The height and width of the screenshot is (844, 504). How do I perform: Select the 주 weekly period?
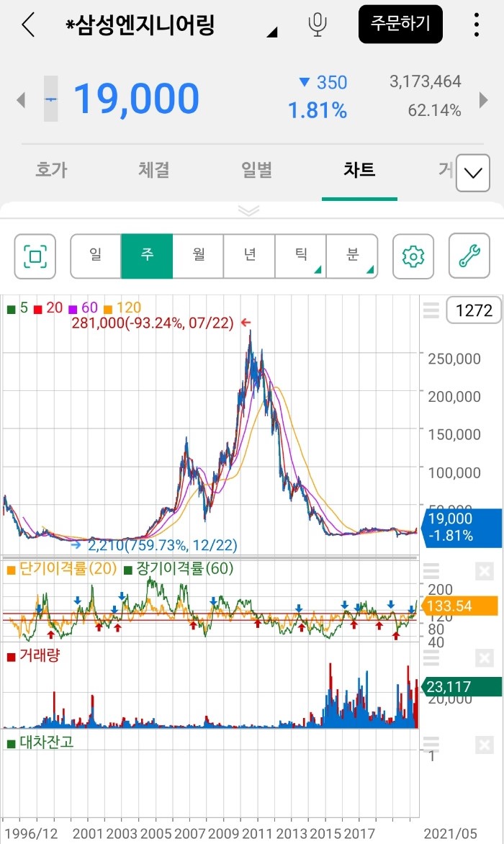[x=147, y=256]
